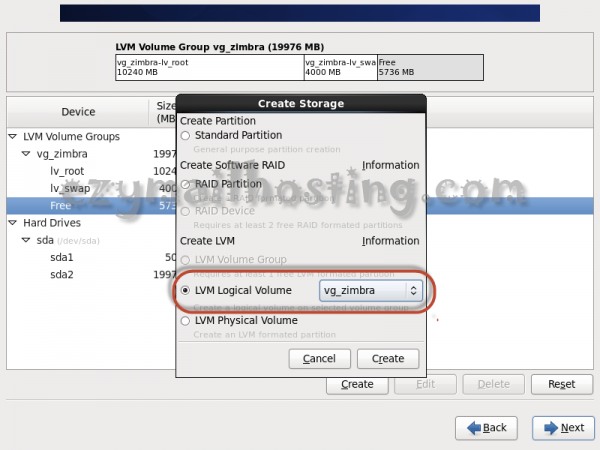Click the Free 5736 MB segment
Image resolution: width=600 pixels, height=450 pixels.
coord(430,67)
